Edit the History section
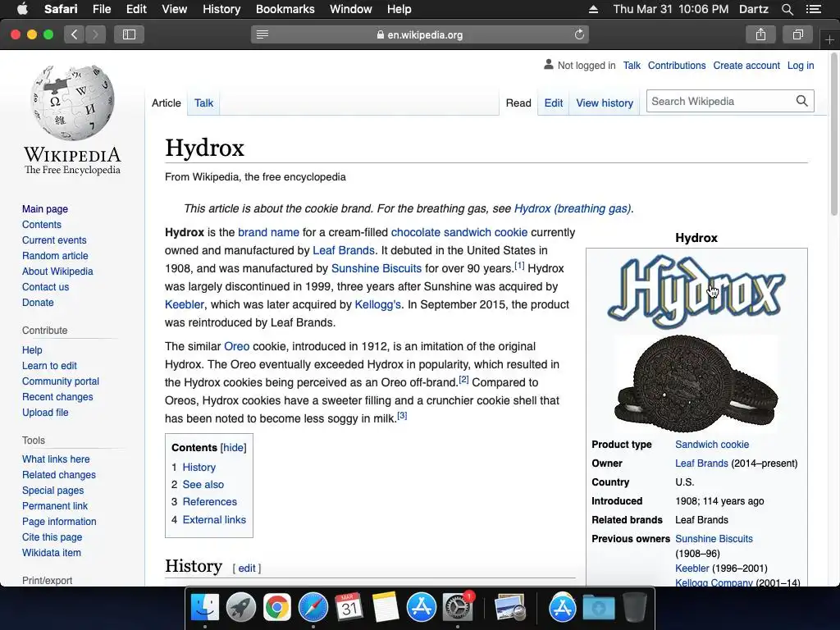The height and width of the screenshot is (630, 840). 246,568
